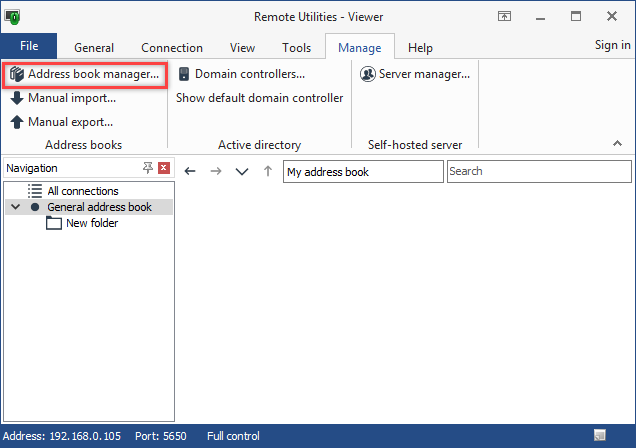
Task: Open the File menu
Action: 29,46
